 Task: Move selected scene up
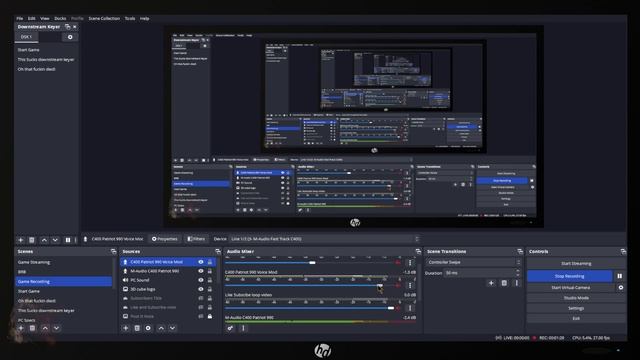tap(45, 328)
